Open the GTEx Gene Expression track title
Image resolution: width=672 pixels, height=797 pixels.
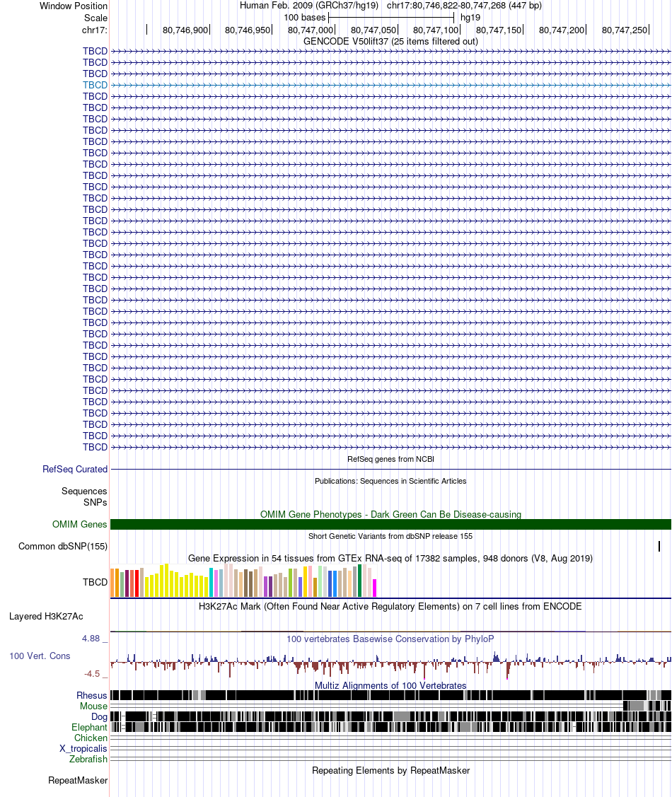390,558
